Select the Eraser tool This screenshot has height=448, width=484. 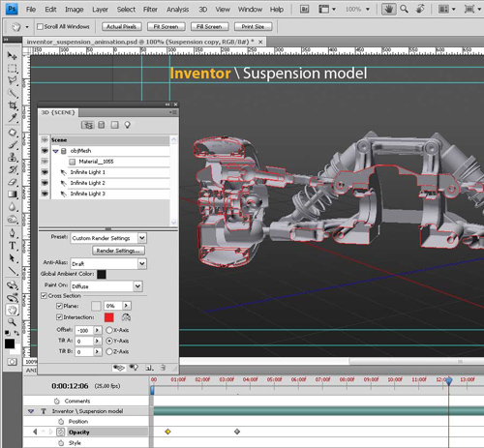point(13,182)
